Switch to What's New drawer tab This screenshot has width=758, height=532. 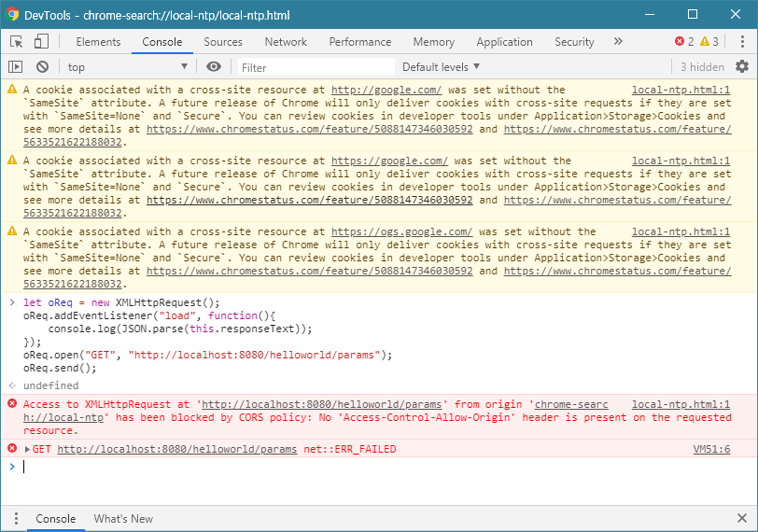123,519
